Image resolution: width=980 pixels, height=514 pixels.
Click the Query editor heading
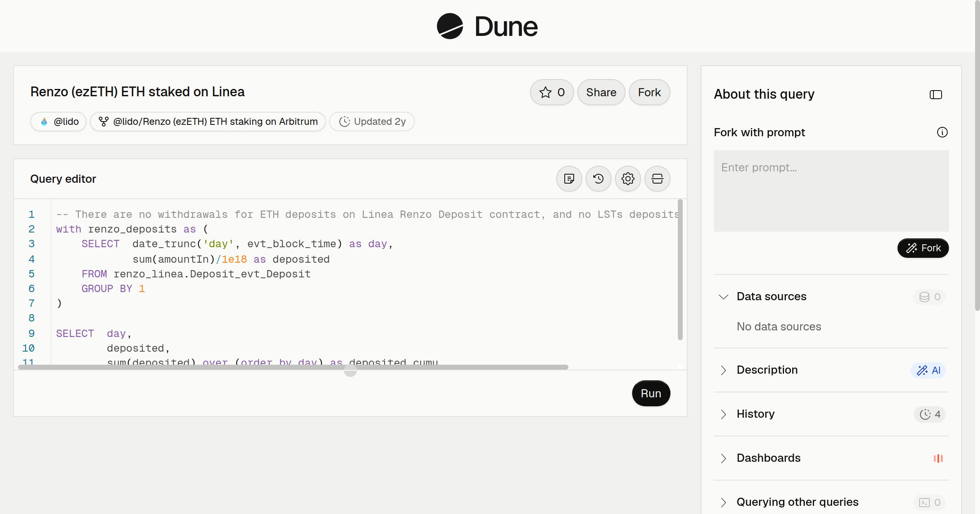(63, 179)
